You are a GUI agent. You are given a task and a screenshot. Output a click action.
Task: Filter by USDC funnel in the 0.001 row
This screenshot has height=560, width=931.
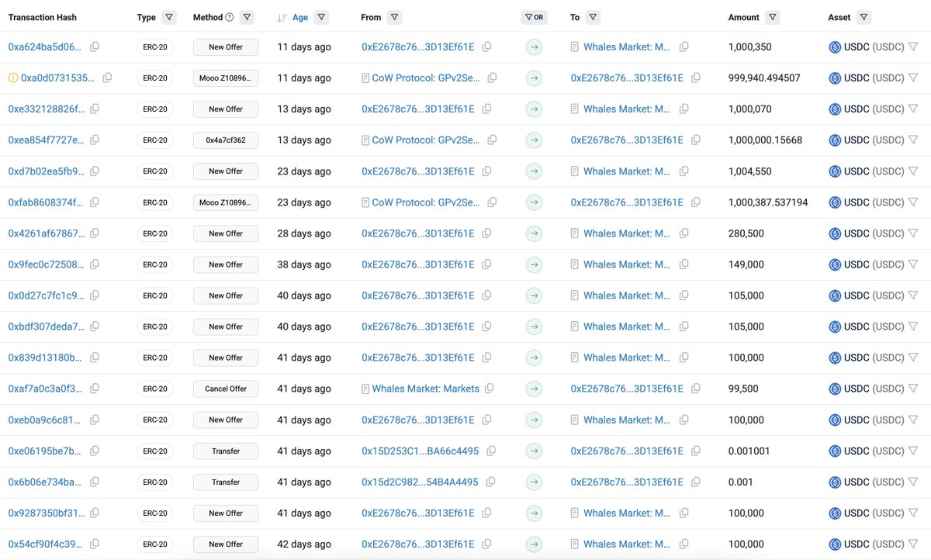(x=912, y=482)
